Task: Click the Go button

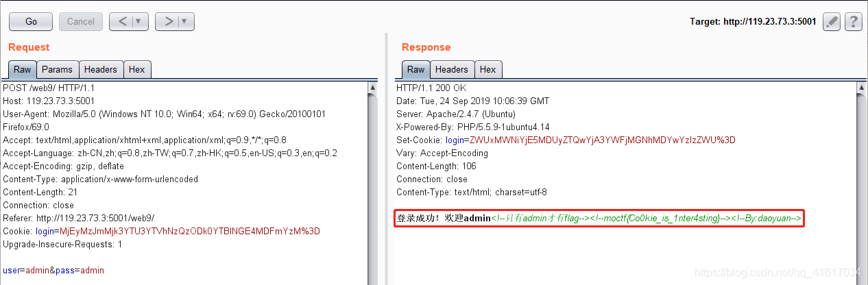Action: (31, 21)
